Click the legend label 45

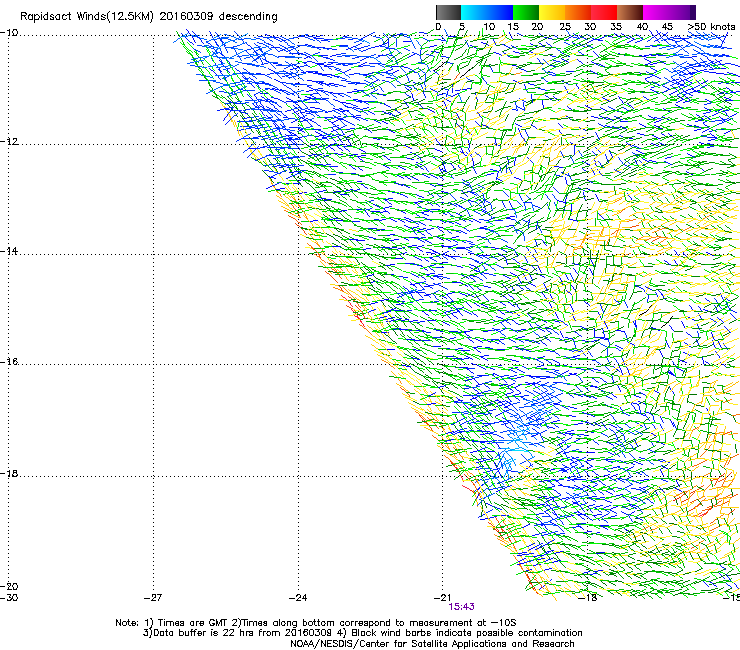667,27
